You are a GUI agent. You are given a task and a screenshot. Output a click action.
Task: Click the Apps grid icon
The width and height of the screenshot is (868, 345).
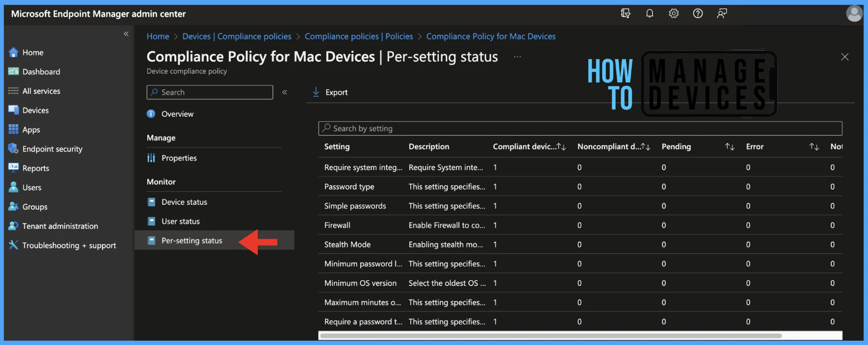coord(13,129)
